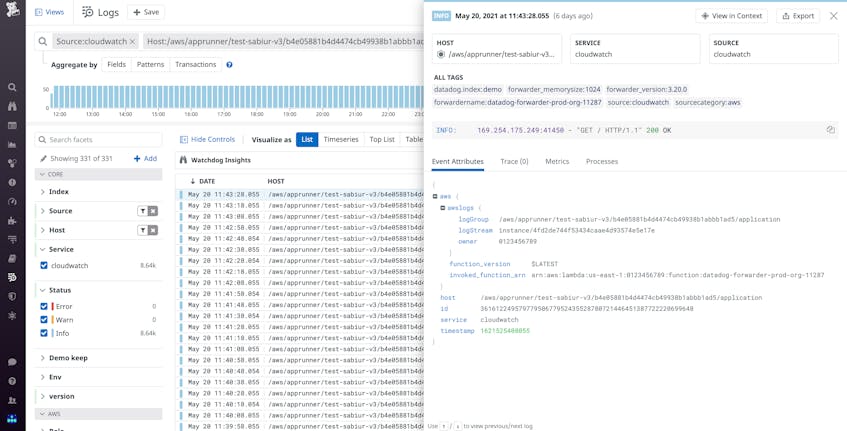847x431 pixels.
Task: Click the Source facet funnel filter icon
Action: [143, 211]
